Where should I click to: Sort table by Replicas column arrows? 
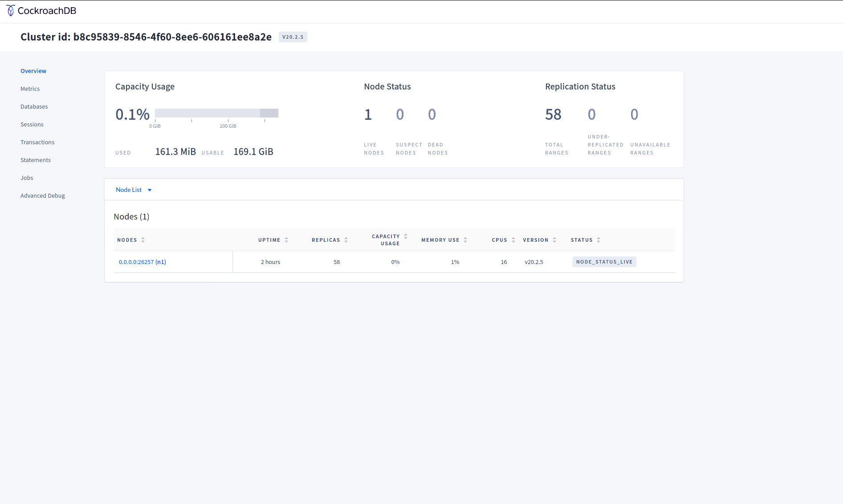(346, 240)
